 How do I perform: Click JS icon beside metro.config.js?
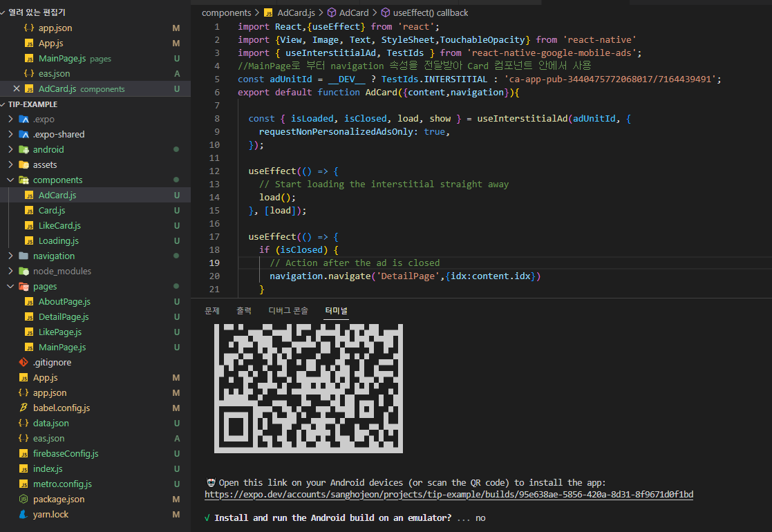click(x=23, y=484)
